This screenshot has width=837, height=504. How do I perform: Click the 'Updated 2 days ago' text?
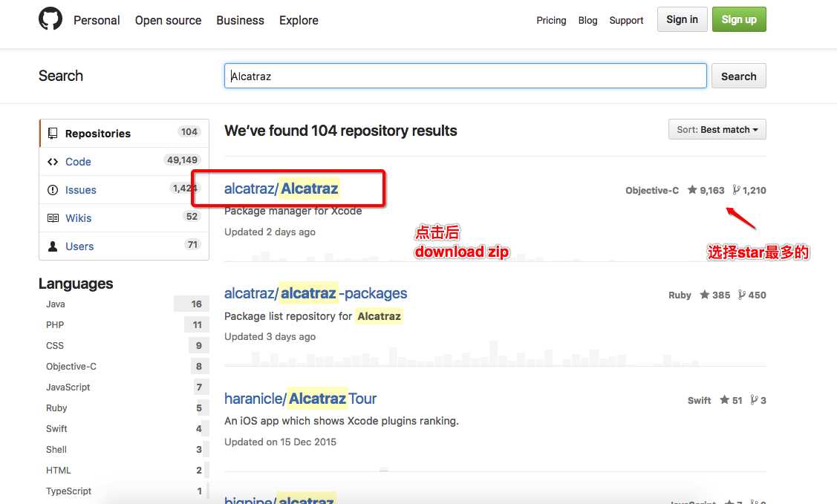click(270, 232)
